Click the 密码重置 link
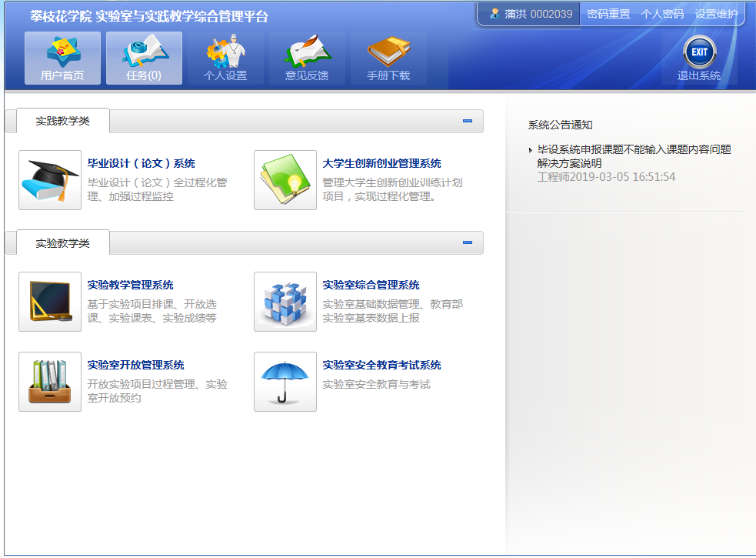The width and height of the screenshot is (756, 558). tap(608, 14)
